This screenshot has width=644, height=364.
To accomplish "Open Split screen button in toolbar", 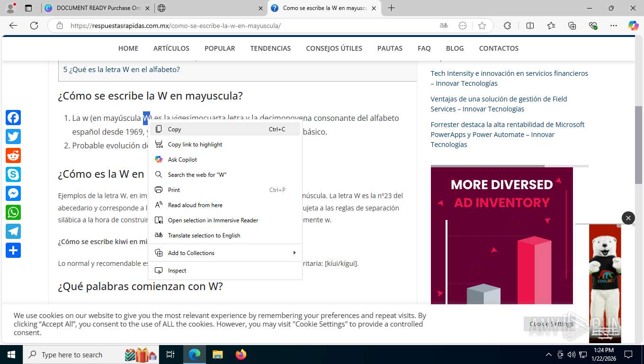I will pos(530,26).
